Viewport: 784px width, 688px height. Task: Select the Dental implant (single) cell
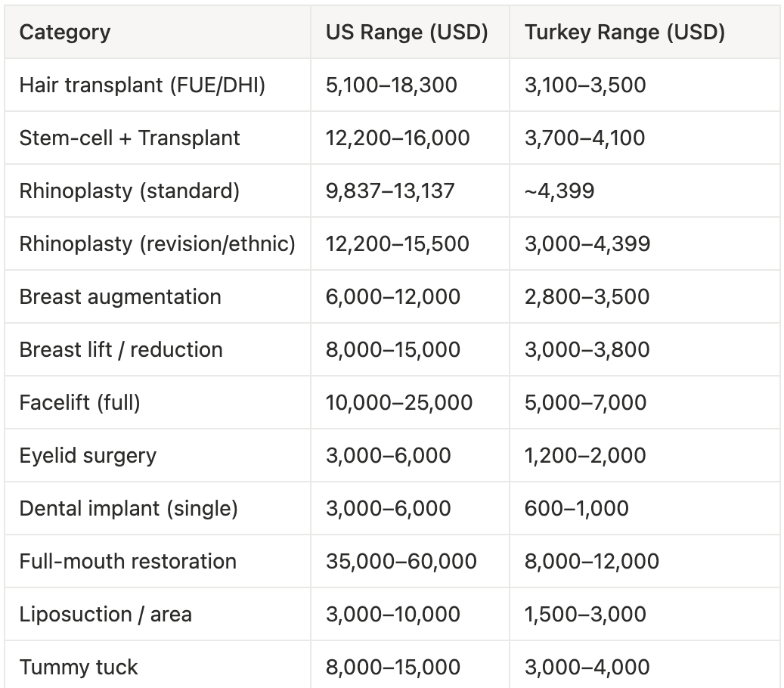[129, 508]
